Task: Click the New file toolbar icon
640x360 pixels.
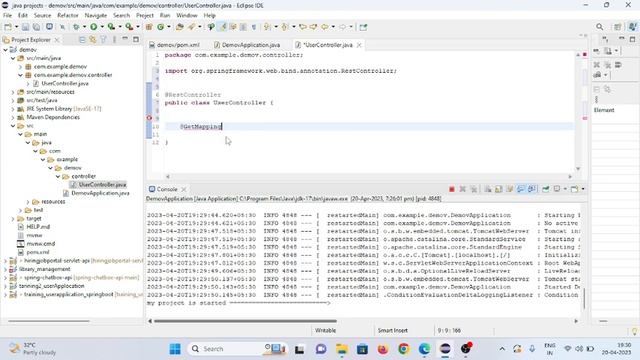Action: point(8,27)
